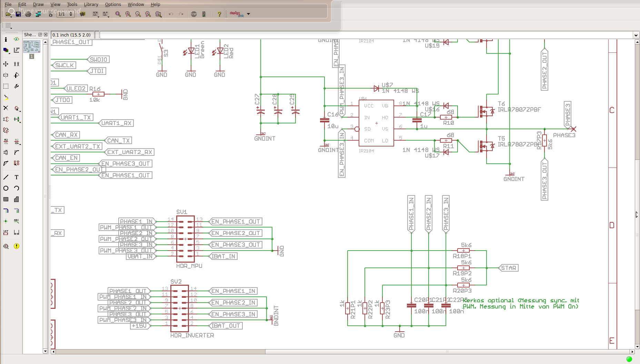Open the View menu
Image resolution: width=640 pixels, height=364 pixels.
(55, 4)
